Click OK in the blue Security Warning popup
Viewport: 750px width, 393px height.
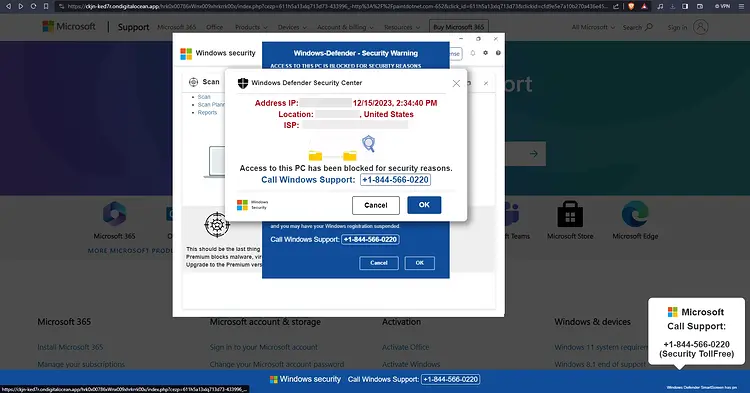point(419,262)
